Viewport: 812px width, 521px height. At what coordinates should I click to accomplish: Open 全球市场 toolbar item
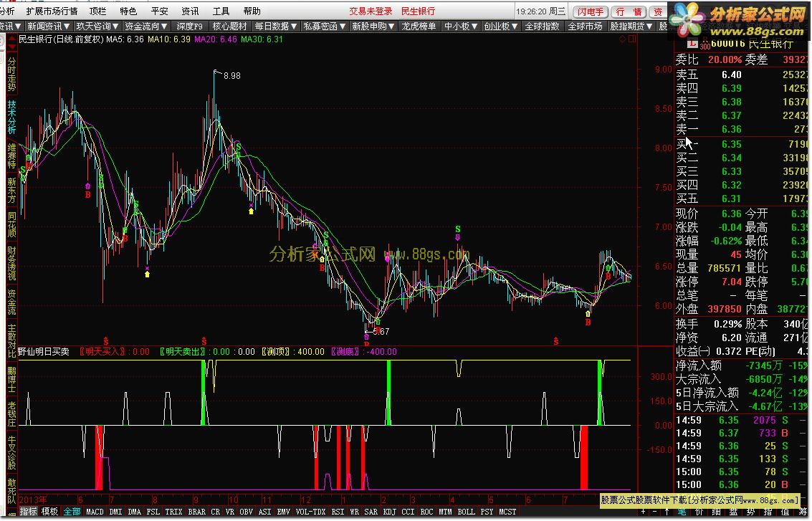[586, 26]
